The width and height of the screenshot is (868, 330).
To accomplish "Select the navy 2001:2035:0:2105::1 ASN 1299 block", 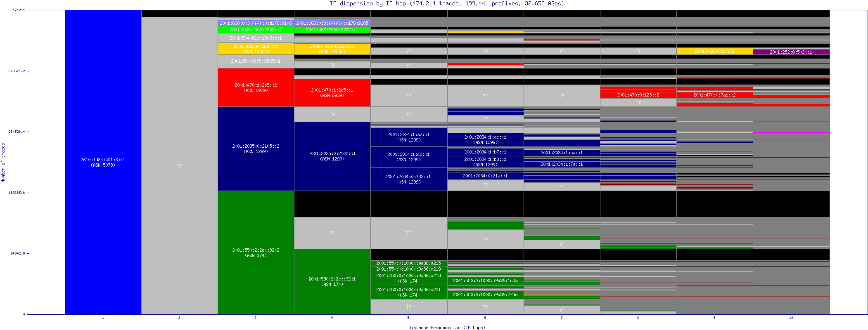I will pyautogui.click(x=332, y=156).
